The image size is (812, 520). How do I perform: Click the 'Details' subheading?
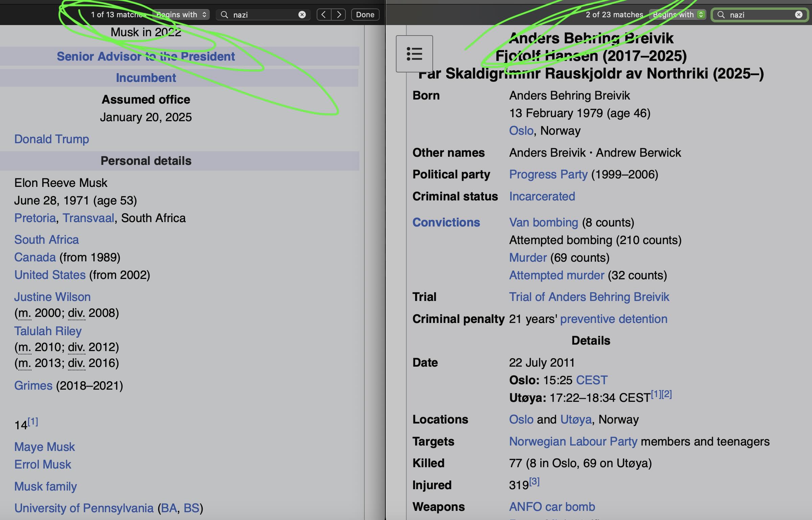click(x=591, y=341)
